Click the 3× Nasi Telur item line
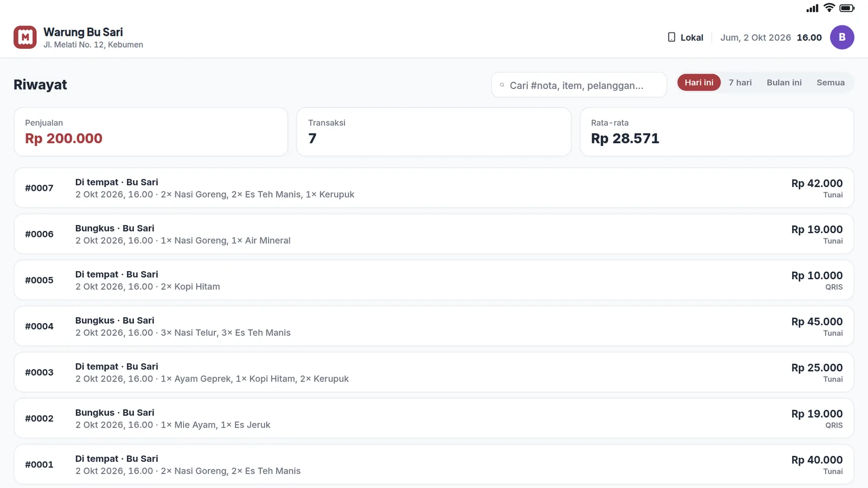 pos(183,332)
